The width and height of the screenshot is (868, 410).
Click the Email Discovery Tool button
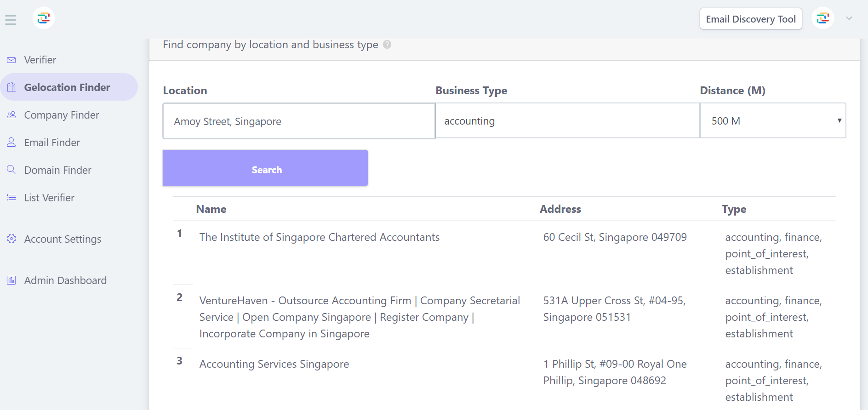[x=750, y=19]
